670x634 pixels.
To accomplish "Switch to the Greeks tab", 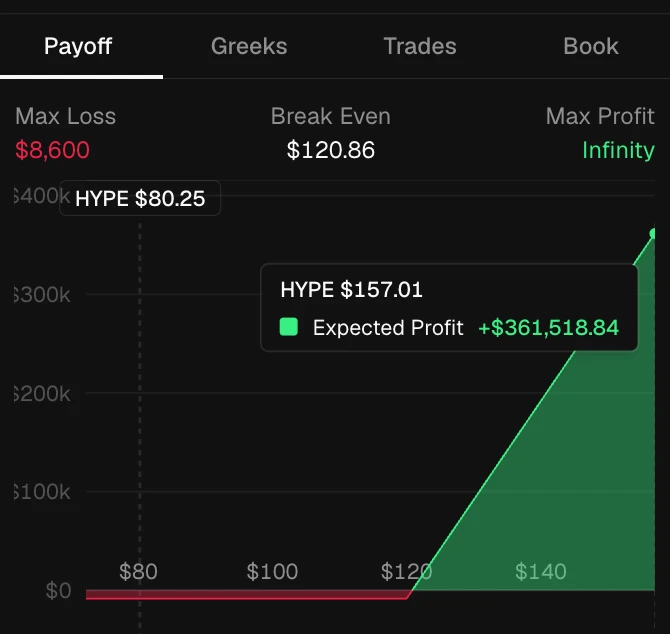I will point(249,46).
